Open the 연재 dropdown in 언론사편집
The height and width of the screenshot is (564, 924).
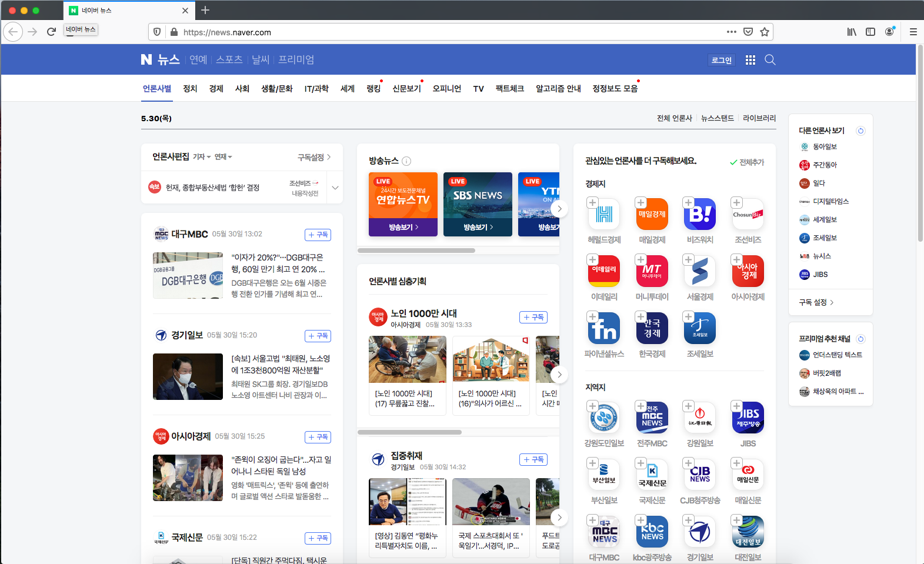coord(223,157)
